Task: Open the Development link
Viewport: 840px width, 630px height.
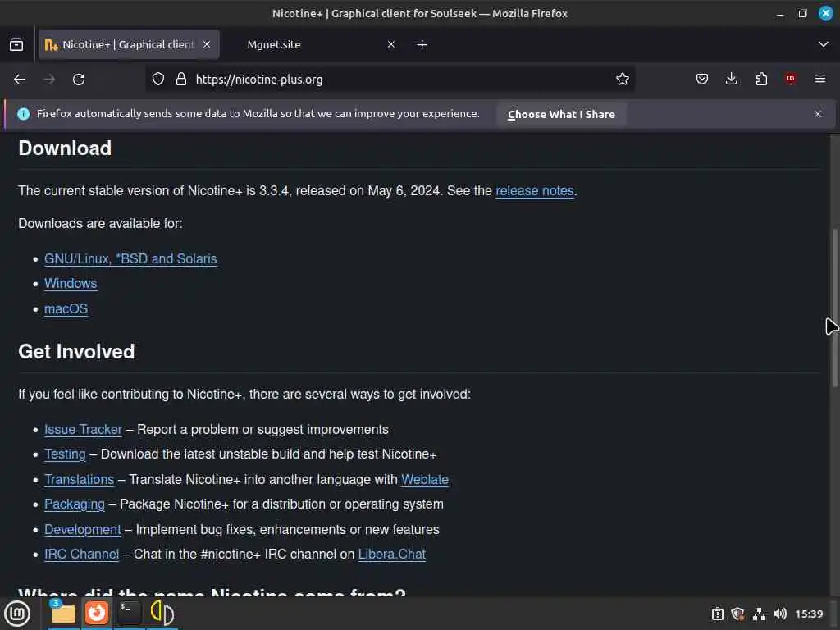Action: click(83, 529)
